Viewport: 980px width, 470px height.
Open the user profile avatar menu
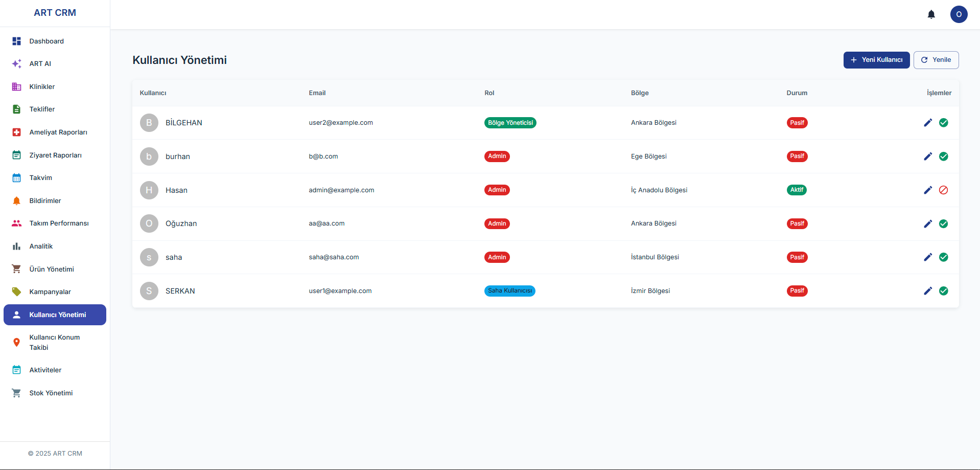pos(959,14)
